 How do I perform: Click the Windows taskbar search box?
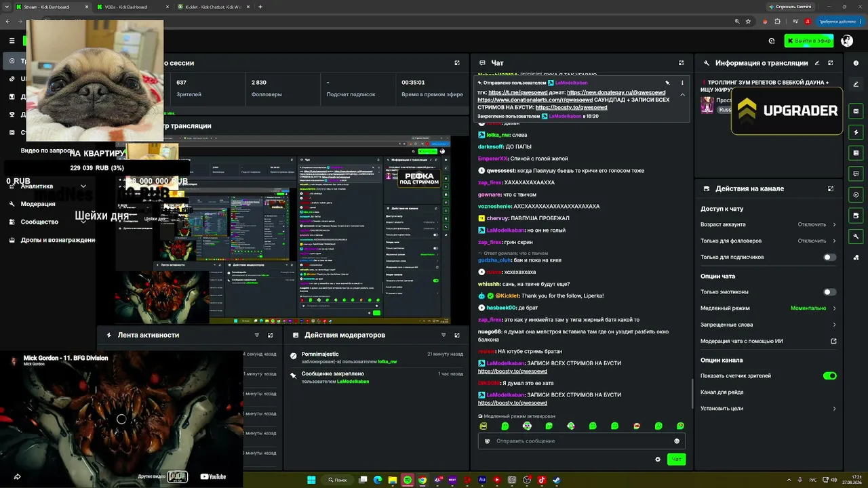click(338, 480)
